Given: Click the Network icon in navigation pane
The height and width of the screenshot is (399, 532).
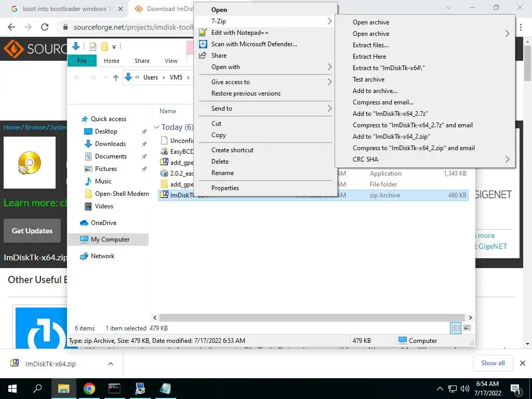Looking at the screenshot, I should click(84, 256).
